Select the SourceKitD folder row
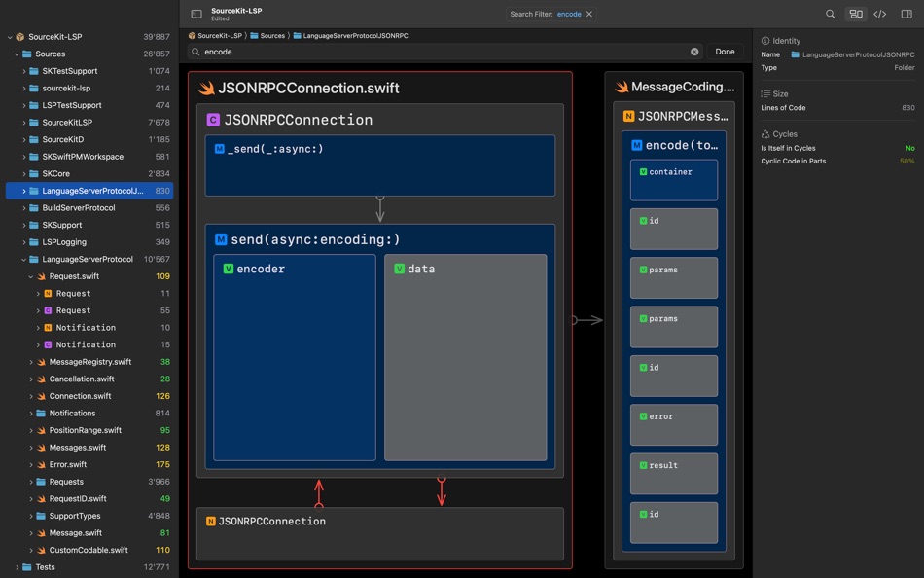 (89, 139)
